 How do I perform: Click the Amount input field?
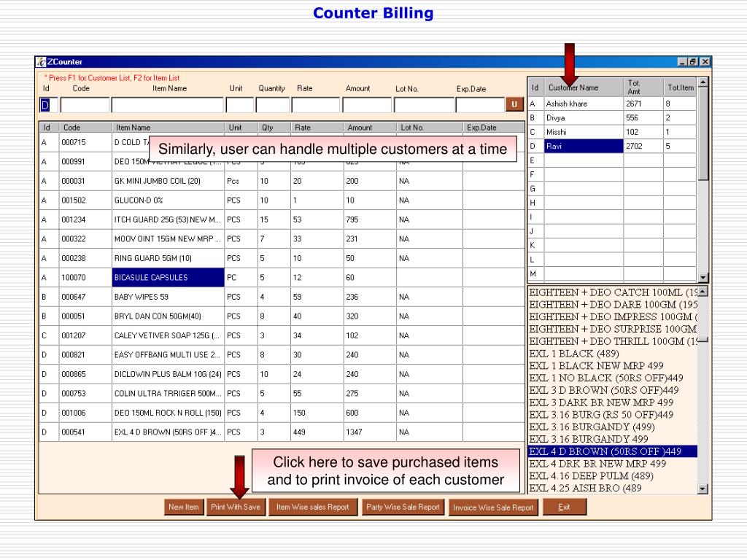click(x=367, y=105)
